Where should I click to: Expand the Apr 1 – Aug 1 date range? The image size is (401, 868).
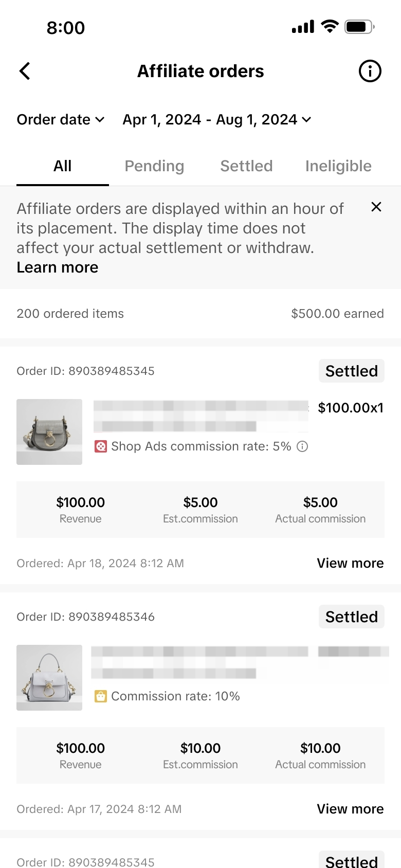216,120
